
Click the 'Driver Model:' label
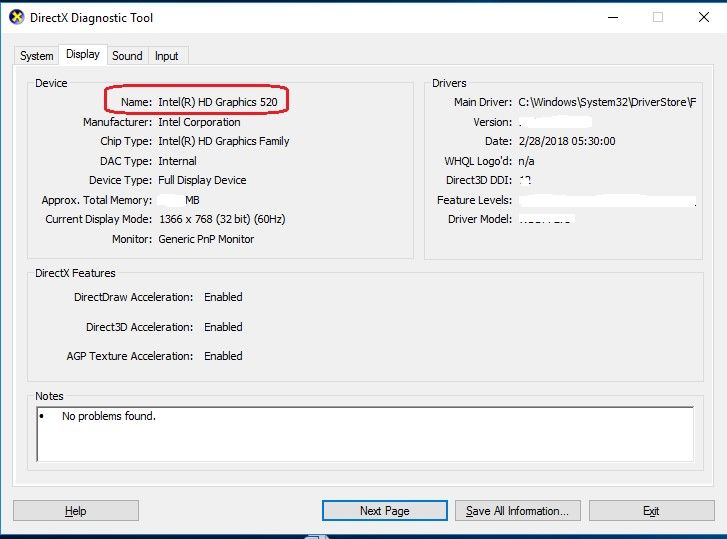click(x=480, y=219)
